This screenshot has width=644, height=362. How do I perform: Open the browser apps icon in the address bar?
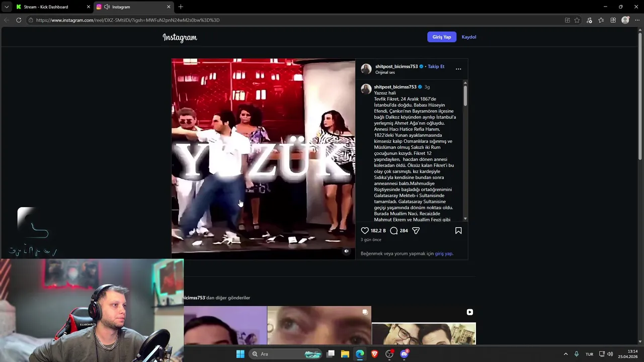click(567, 20)
